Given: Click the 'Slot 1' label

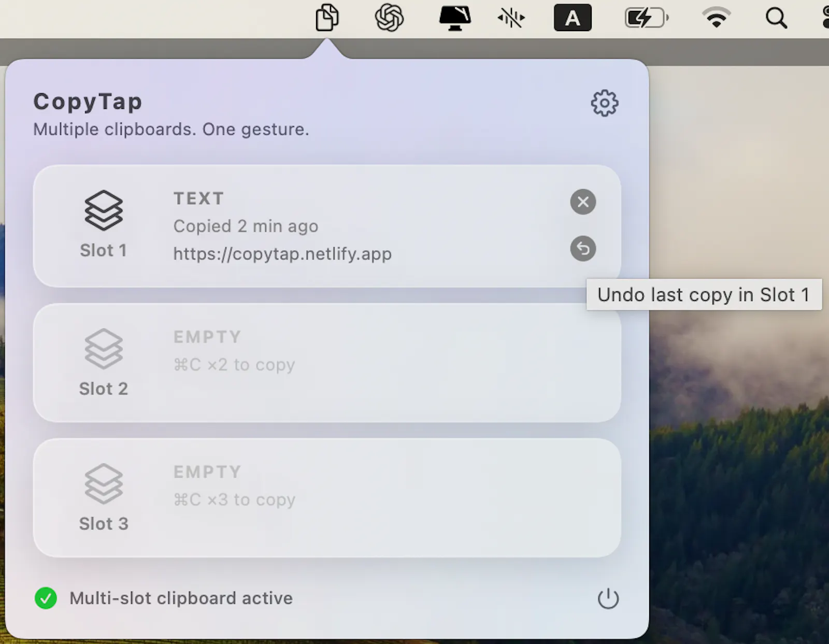Looking at the screenshot, I should pos(104,250).
